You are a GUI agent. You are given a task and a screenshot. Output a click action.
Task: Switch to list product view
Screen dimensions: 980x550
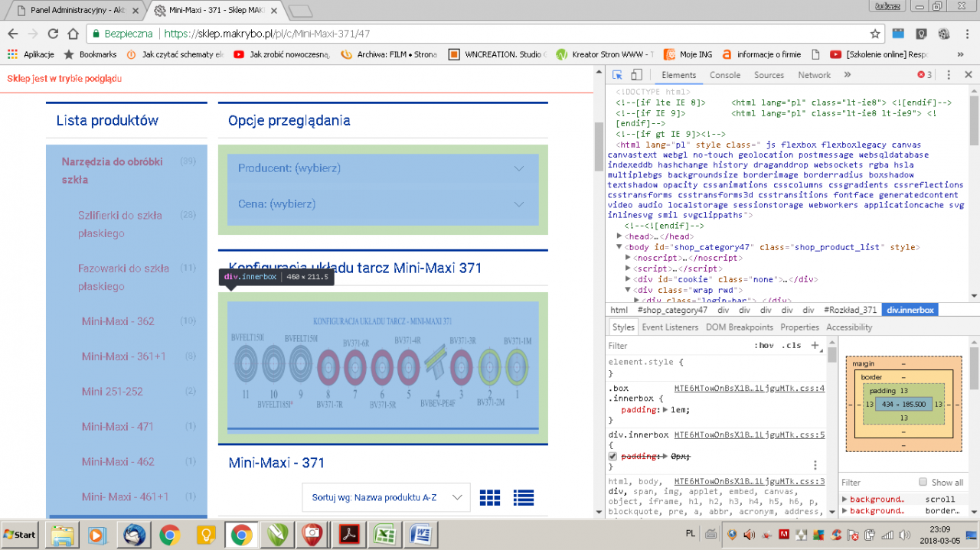point(524,497)
